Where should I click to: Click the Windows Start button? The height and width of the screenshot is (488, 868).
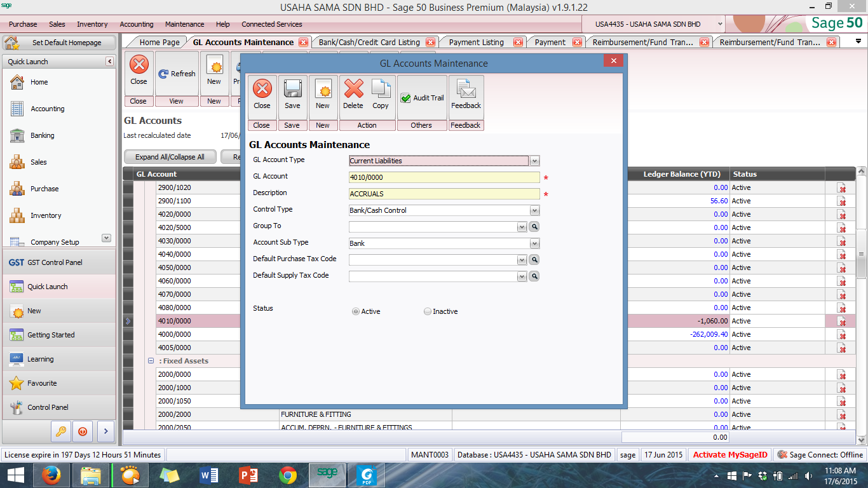click(x=15, y=475)
